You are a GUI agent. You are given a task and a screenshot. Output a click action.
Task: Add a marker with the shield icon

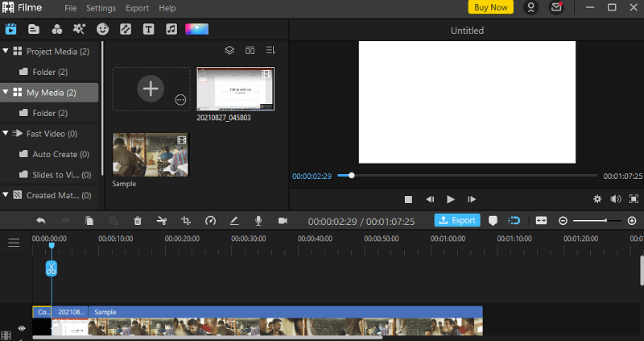point(493,221)
